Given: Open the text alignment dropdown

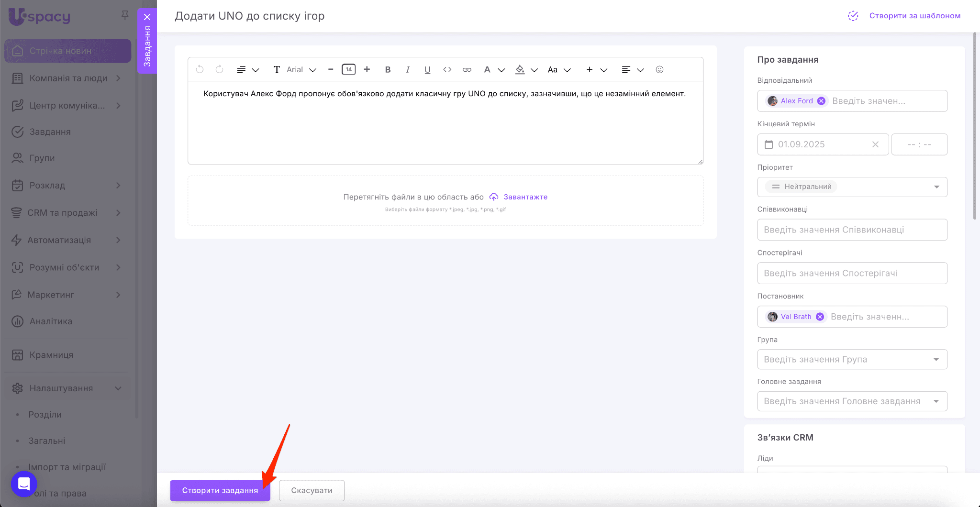Looking at the screenshot, I should coord(633,69).
